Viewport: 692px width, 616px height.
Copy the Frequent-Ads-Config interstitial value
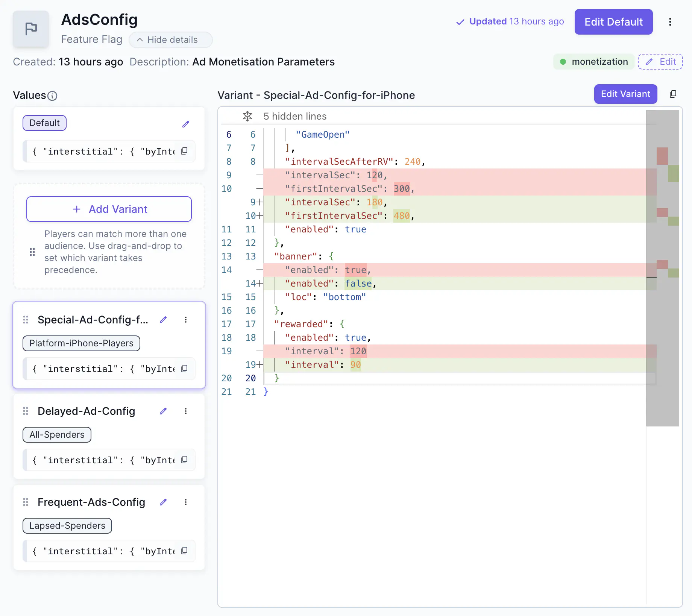(184, 551)
